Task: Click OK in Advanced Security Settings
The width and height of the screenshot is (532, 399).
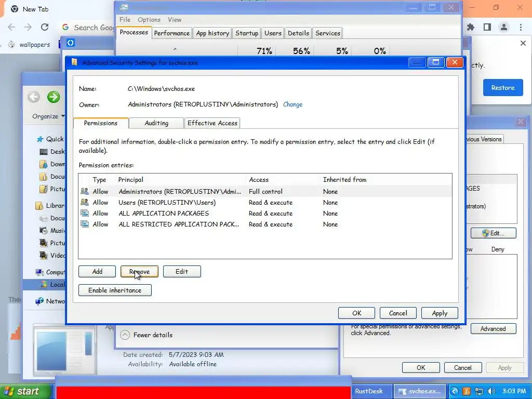Action: tap(356, 313)
